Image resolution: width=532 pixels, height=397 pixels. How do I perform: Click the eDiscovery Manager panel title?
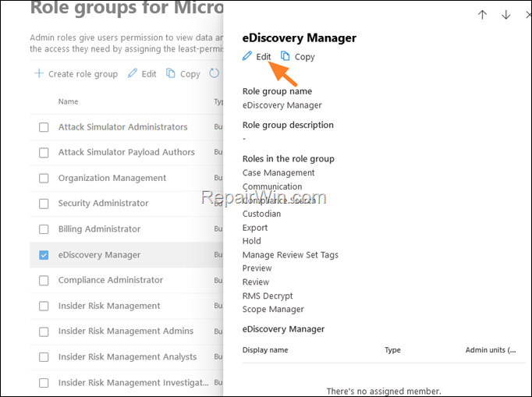tap(300, 37)
